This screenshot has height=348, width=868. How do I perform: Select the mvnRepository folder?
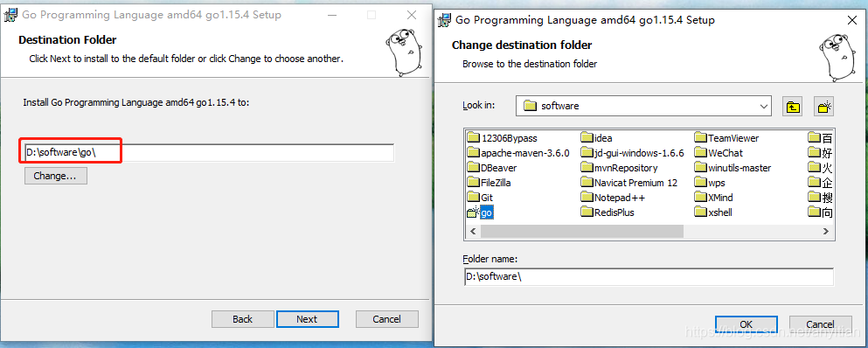click(x=620, y=168)
